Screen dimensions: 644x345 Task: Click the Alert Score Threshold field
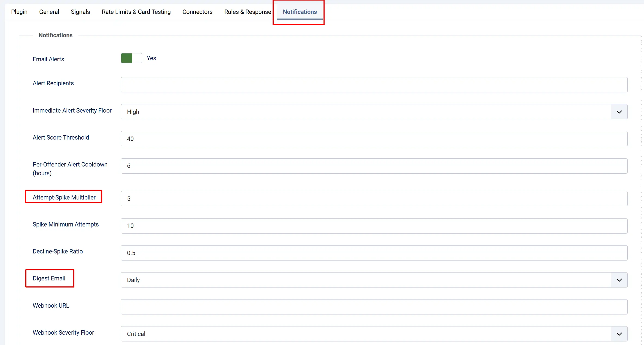[x=374, y=139]
